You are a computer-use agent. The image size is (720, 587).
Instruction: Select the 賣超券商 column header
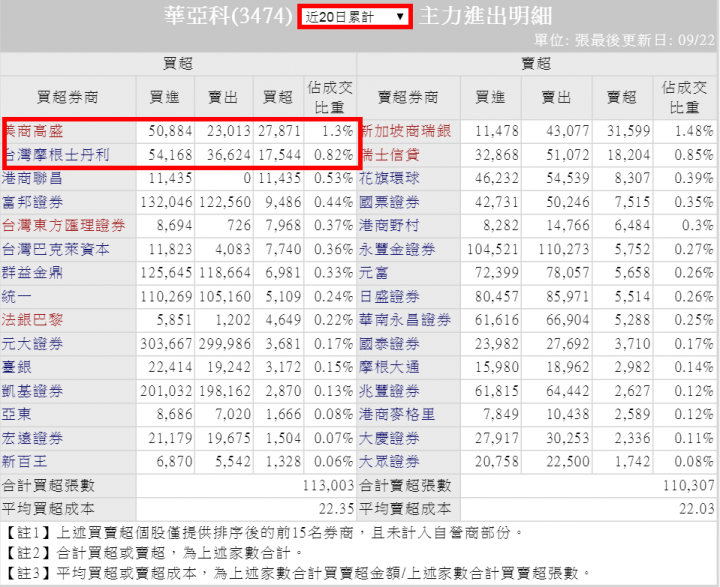pyautogui.click(x=408, y=97)
